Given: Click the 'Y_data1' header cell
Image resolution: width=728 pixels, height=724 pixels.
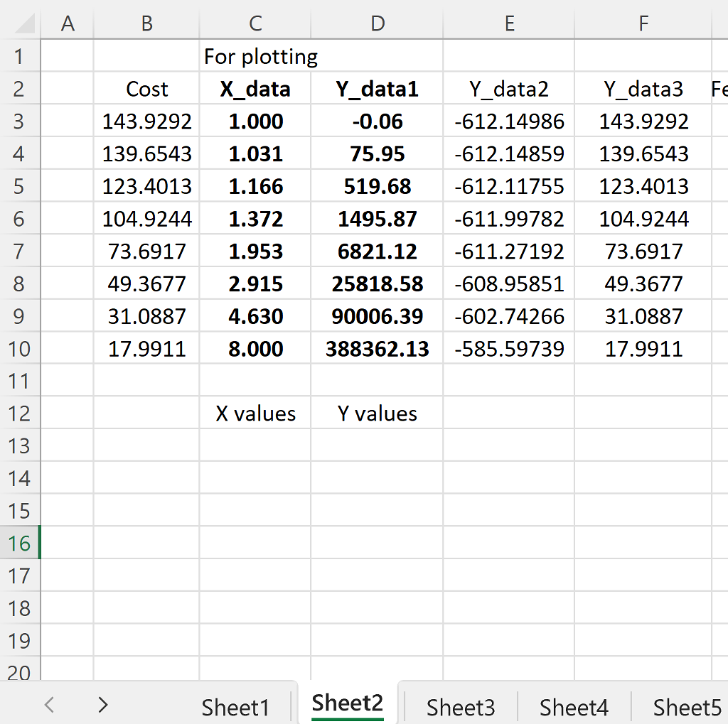Looking at the screenshot, I should point(377,89).
